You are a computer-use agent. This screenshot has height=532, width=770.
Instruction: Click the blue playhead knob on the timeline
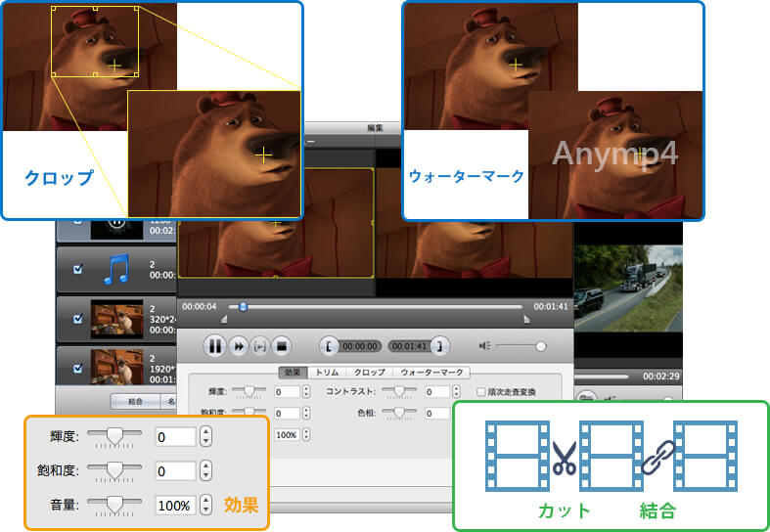(x=243, y=307)
